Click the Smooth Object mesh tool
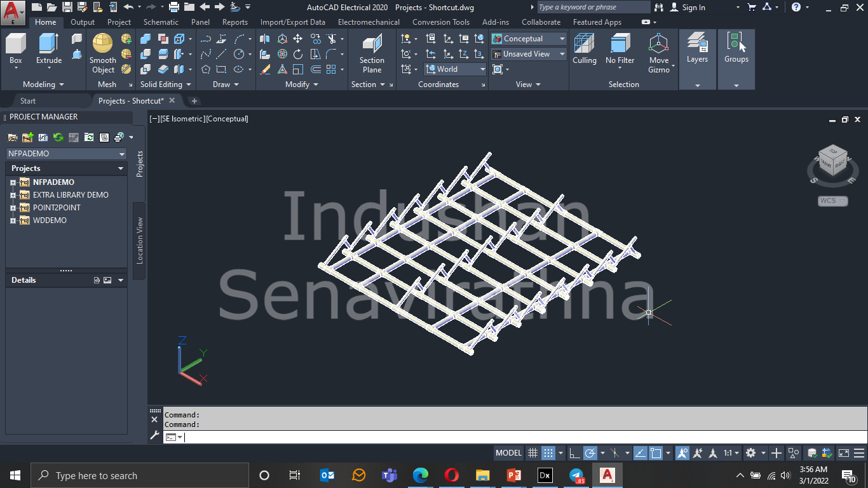The image size is (868, 488). [x=103, y=53]
